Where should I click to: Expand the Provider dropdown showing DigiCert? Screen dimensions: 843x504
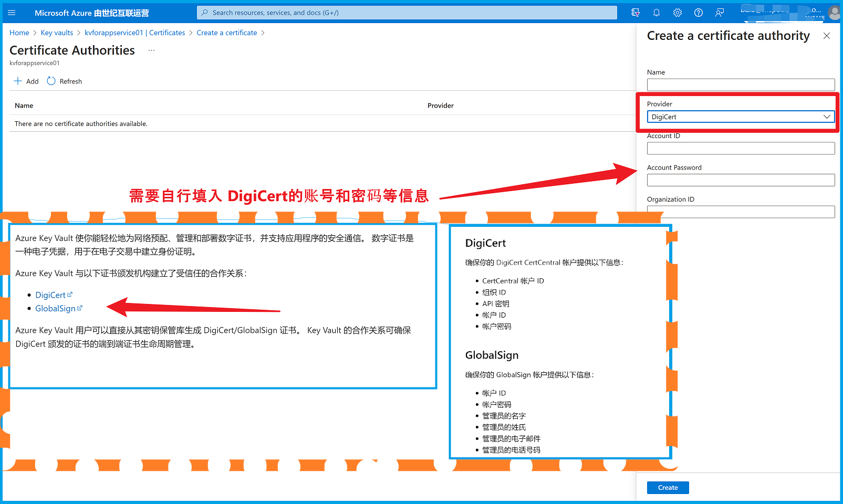741,117
